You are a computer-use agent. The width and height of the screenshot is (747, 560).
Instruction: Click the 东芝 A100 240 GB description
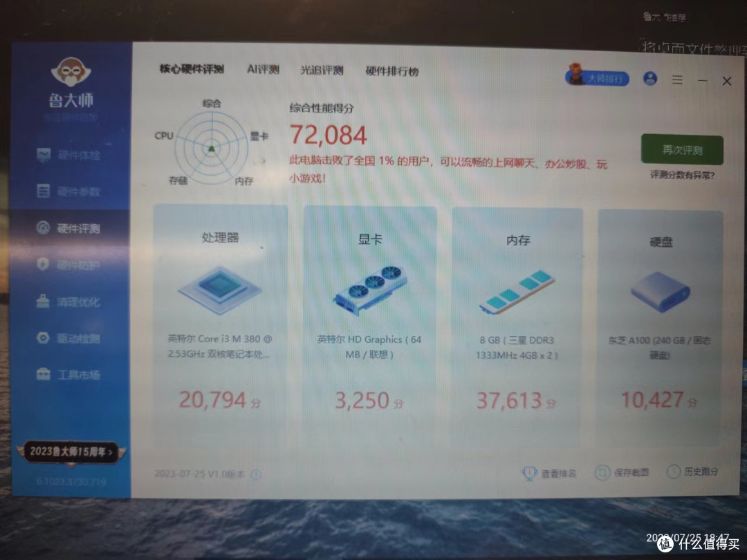(659, 347)
